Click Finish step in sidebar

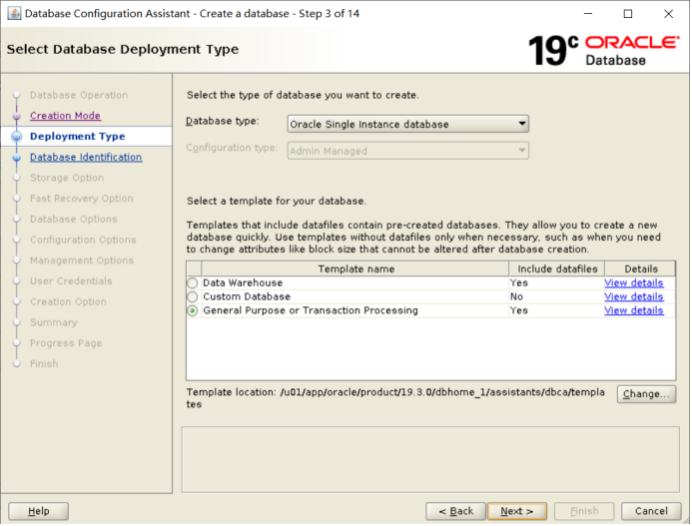pyautogui.click(x=44, y=364)
